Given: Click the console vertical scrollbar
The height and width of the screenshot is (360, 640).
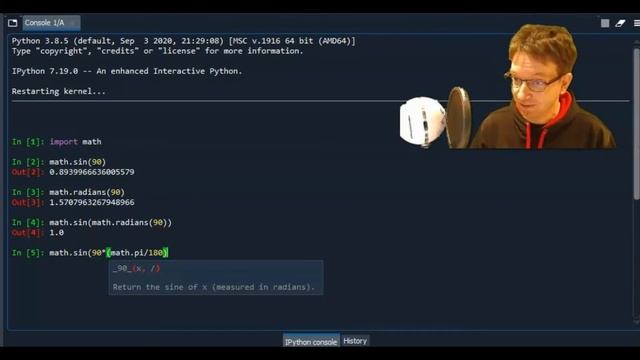Looking at the screenshot, I should click(636, 124).
